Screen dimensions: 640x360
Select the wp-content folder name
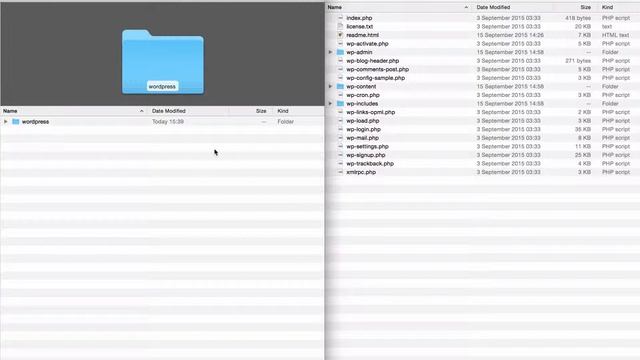point(361,87)
